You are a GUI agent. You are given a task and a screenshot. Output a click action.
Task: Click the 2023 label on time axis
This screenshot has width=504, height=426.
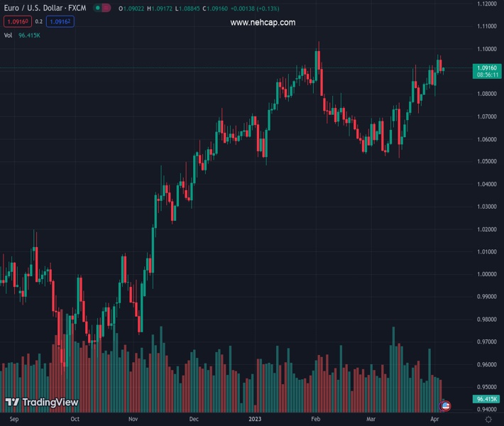(255, 420)
